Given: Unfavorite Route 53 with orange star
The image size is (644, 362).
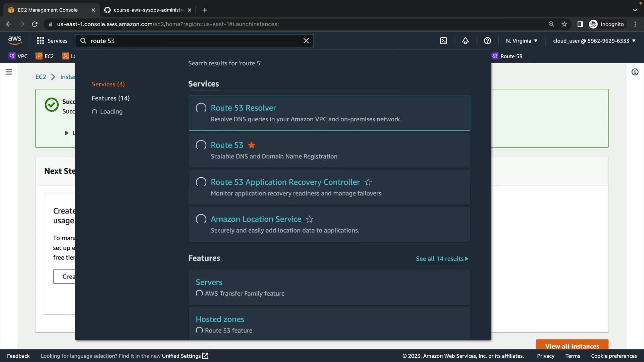Looking at the screenshot, I should [x=252, y=145].
